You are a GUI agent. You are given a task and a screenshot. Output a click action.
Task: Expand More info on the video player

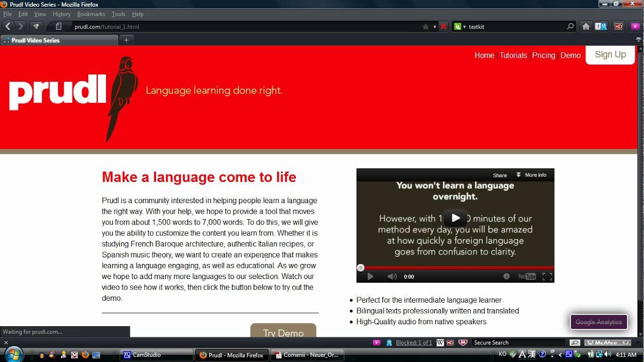point(531,175)
